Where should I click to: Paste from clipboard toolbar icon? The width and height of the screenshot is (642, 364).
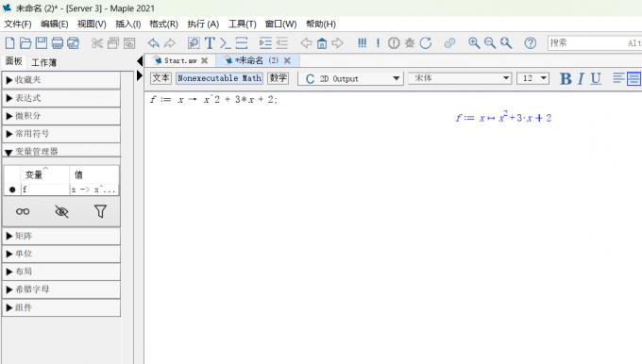pyautogui.click(x=129, y=43)
